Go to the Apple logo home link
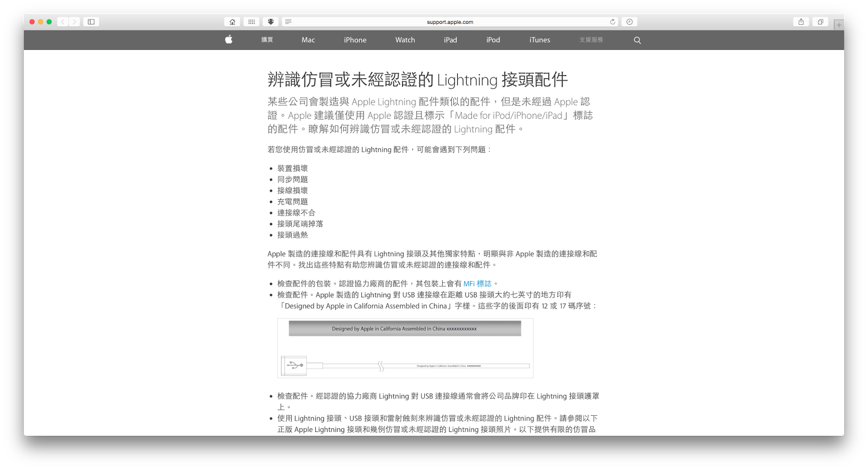The image size is (868, 470). 229,40
